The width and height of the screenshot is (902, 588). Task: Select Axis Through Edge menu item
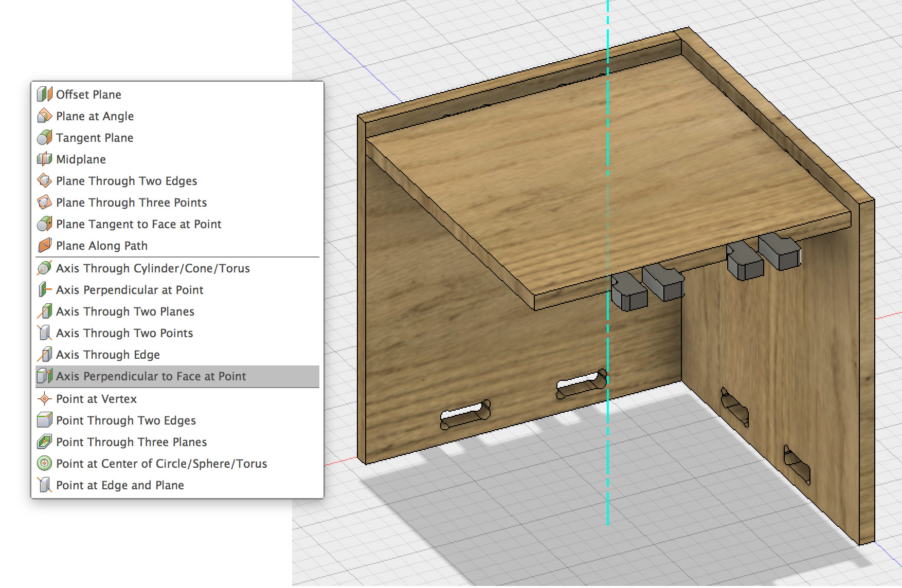[x=108, y=355]
